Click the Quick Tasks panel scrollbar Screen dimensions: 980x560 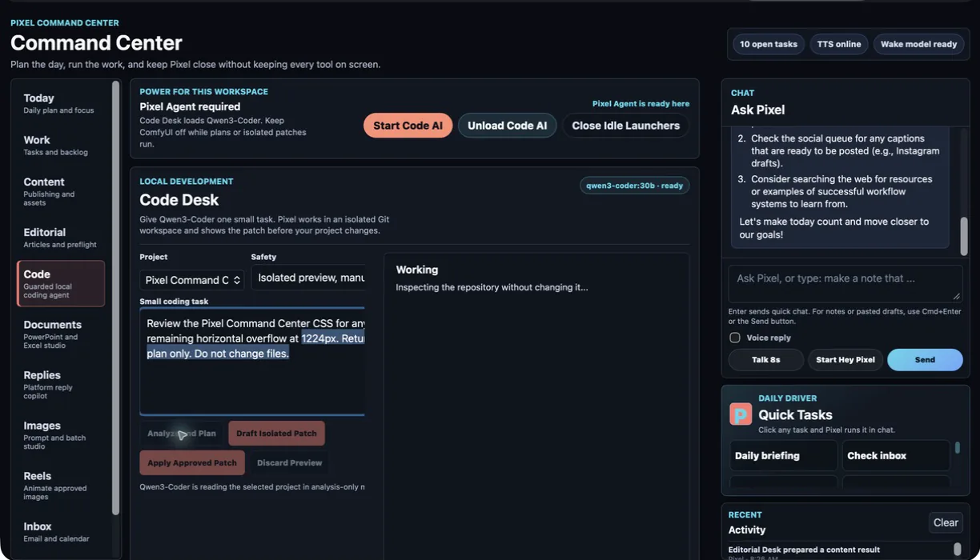point(957,448)
